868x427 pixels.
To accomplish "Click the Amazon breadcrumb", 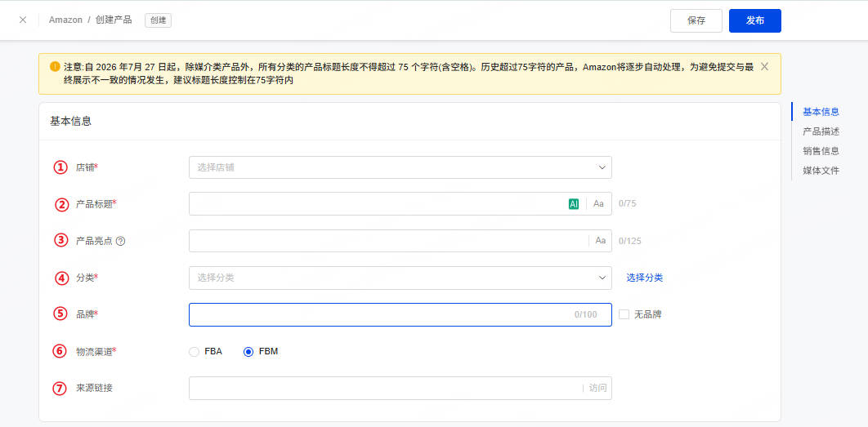I will click(65, 20).
